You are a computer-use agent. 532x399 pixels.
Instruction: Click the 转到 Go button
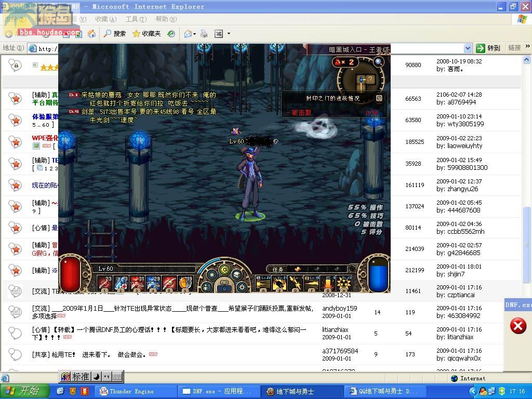tap(488, 48)
